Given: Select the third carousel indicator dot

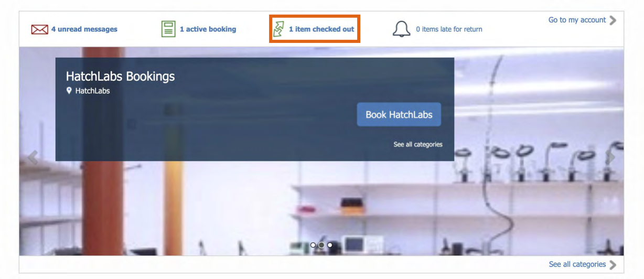Looking at the screenshot, I should pos(330,245).
